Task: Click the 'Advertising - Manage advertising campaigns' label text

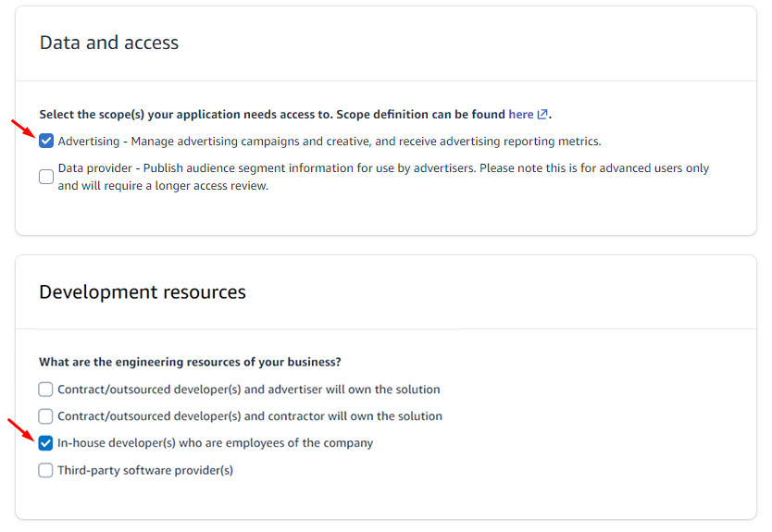Action: coord(329,142)
